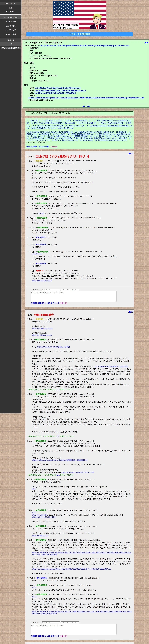Click 全部読む under the Wikipedia thread
This screenshot has height=644, width=149.
coord(34,636)
